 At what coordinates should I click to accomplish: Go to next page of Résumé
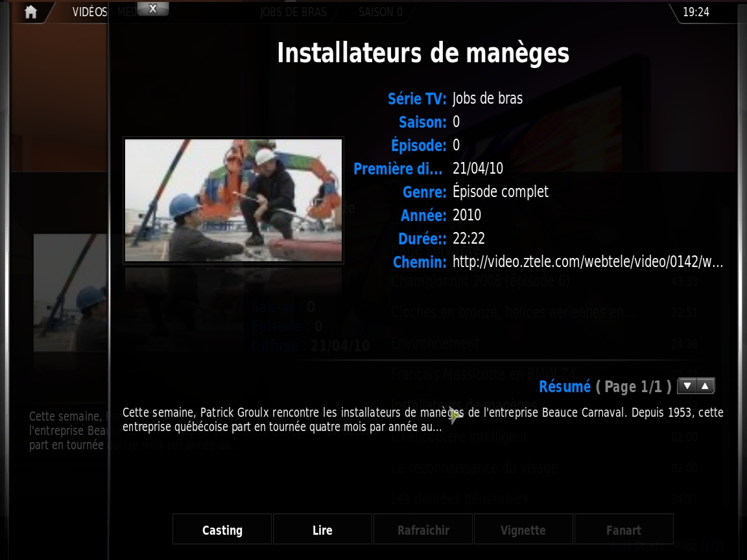point(687,386)
